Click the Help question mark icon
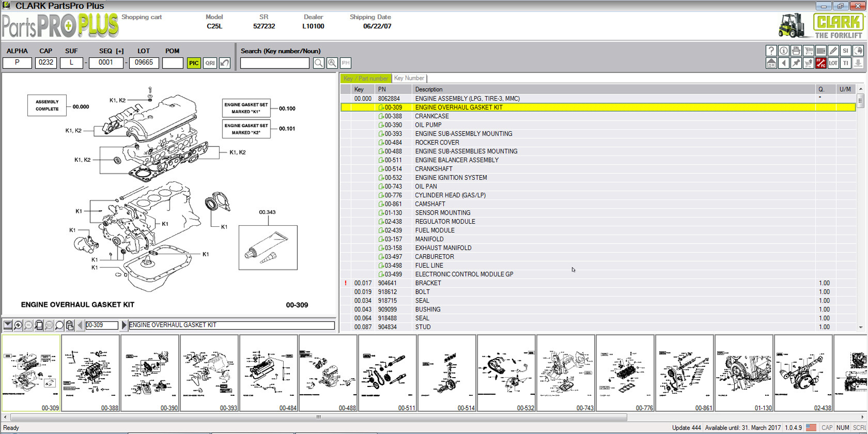This screenshot has height=434, width=868. (x=771, y=50)
